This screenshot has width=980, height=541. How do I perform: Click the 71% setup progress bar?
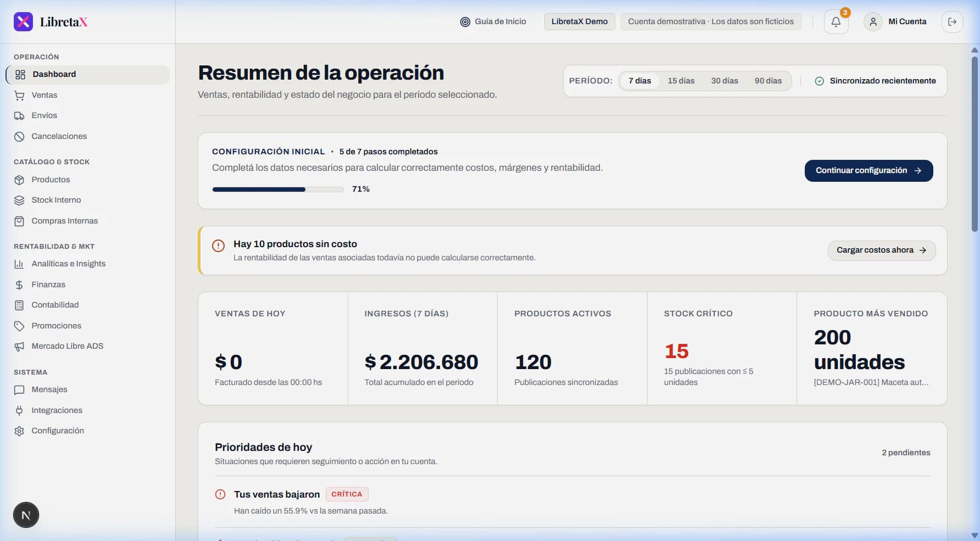(x=278, y=189)
